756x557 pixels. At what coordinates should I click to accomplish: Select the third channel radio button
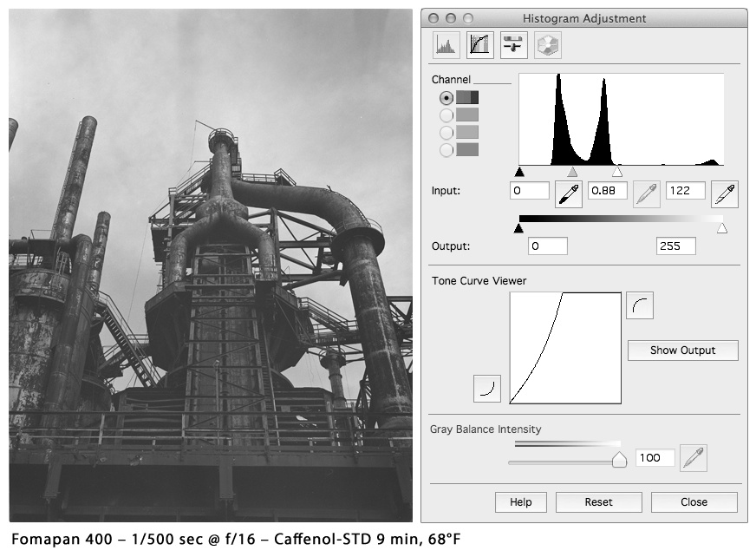pyautogui.click(x=447, y=133)
